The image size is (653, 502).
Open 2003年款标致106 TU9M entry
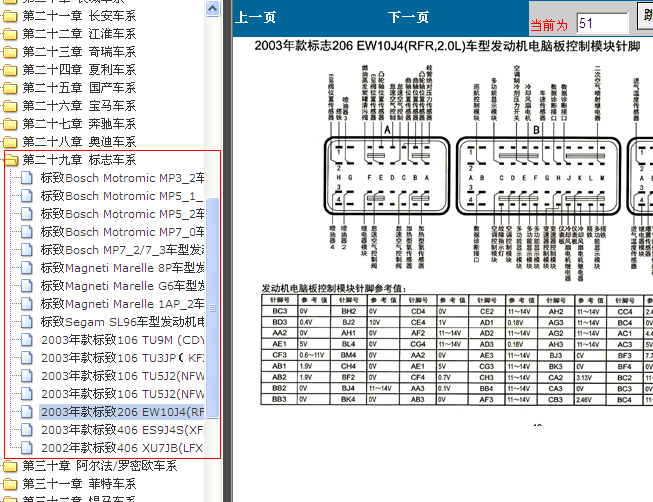pyautogui.click(x=122, y=340)
